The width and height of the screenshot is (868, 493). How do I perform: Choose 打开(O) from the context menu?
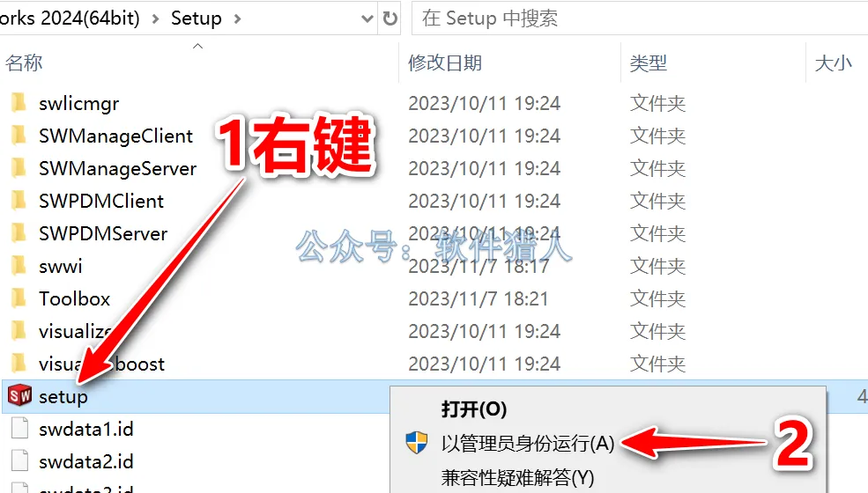pos(474,409)
